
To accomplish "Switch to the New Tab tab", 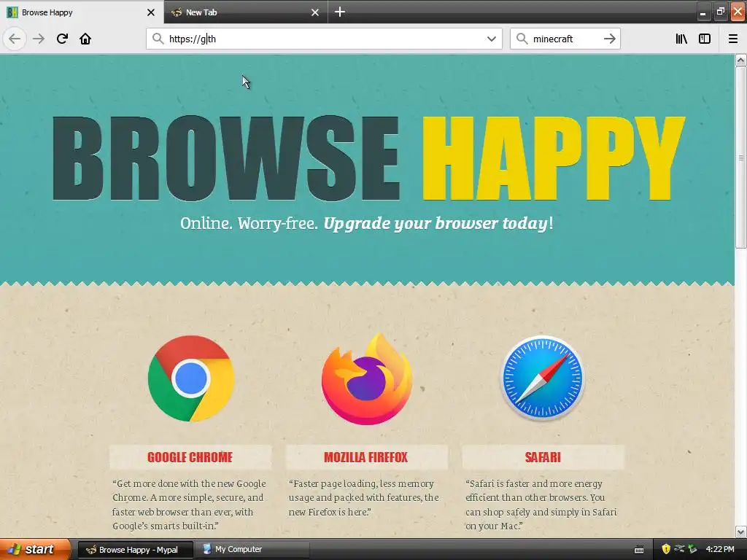I will (x=245, y=12).
